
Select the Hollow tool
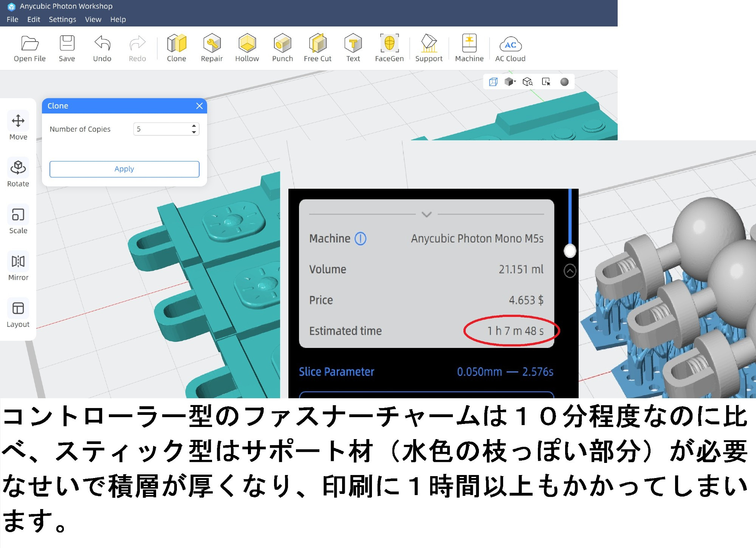(247, 48)
